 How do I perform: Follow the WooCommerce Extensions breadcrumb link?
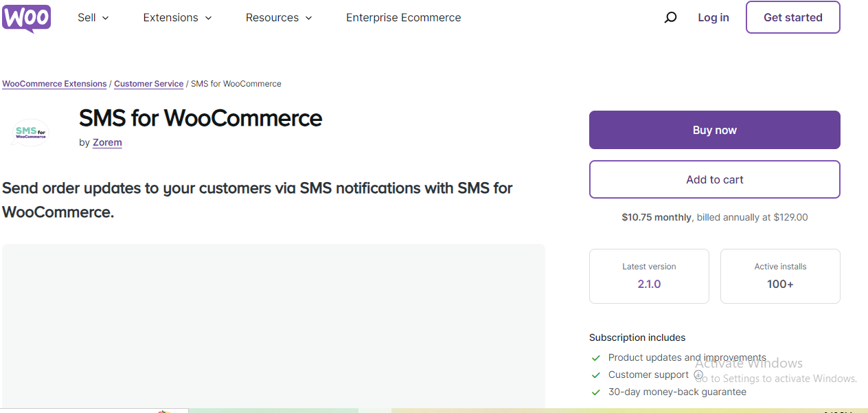(54, 84)
